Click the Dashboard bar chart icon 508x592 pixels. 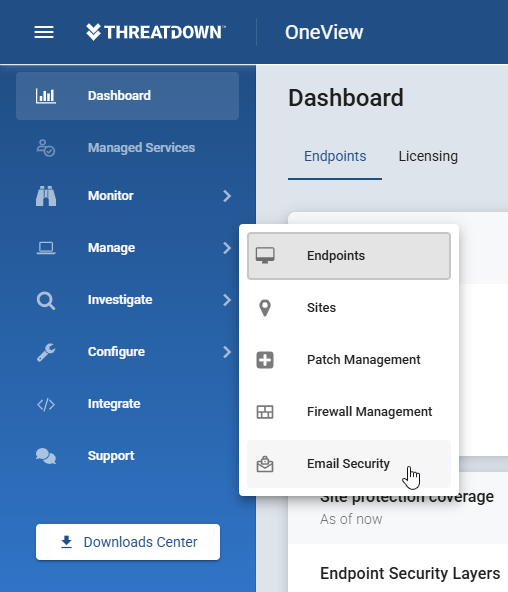[46, 96]
